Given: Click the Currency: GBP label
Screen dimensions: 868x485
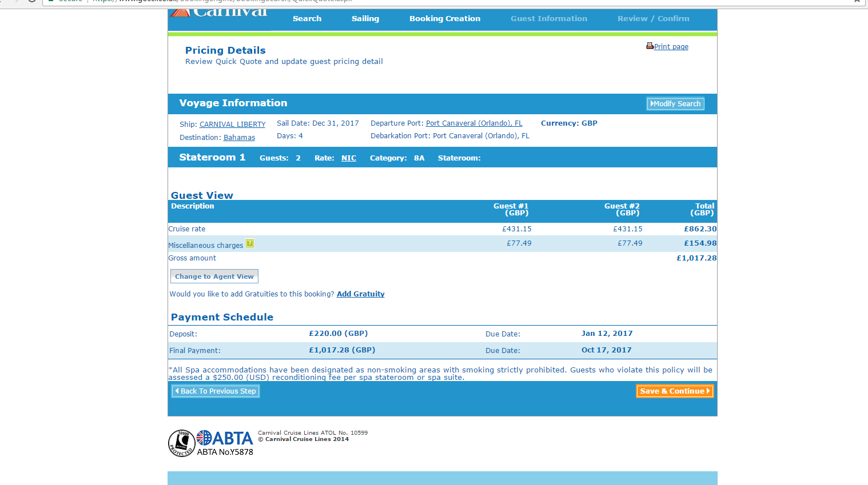Looking at the screenshot, I should [x=569, y=123].
